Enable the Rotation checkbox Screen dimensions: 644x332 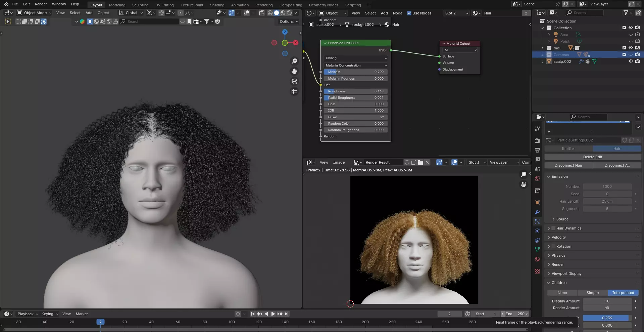(553, 246)
